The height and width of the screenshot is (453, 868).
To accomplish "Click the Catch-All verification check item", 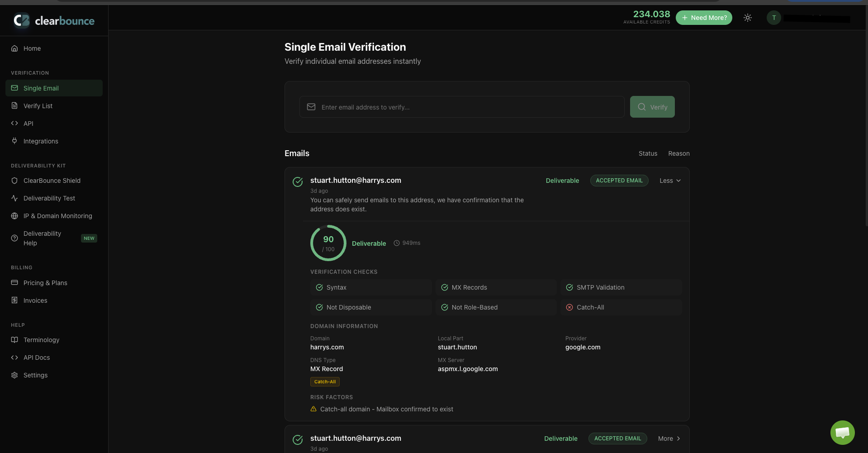I will (x=621, y=307).
